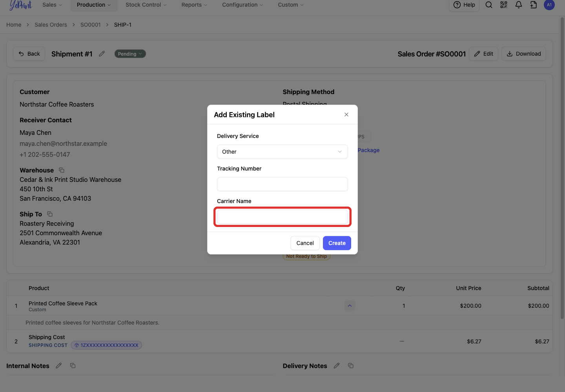Click the Not Ready to Ship badge
Viewport: 565px width, 392px height.
[306, 257]
